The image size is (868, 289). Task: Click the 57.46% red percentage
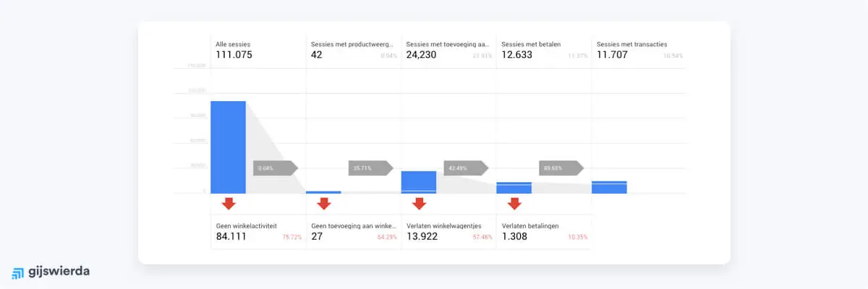click(482, 237)
